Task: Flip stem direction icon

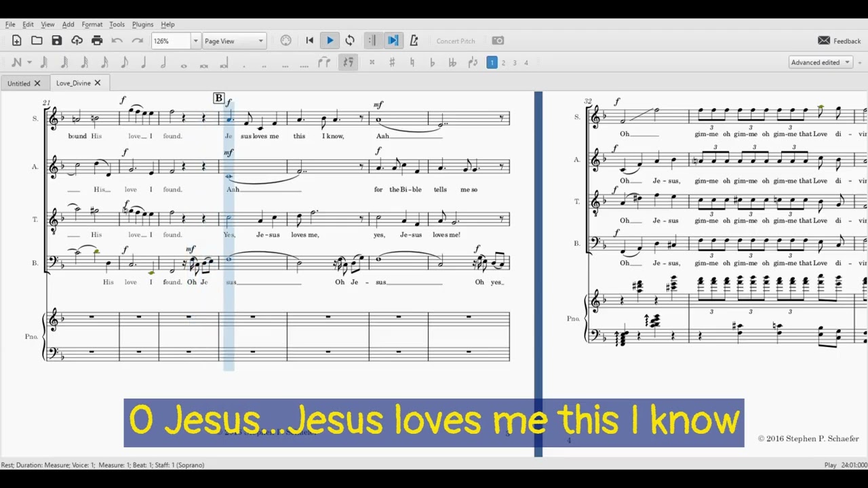Action: (473, 62)
